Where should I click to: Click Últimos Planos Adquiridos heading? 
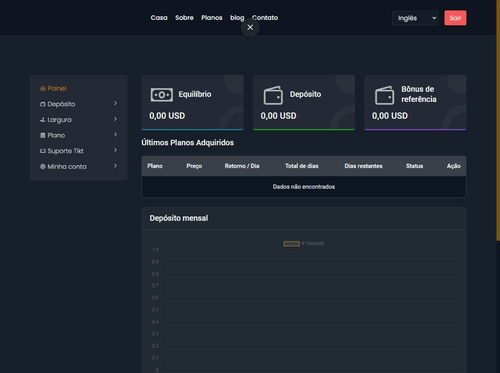click(188, 143)
